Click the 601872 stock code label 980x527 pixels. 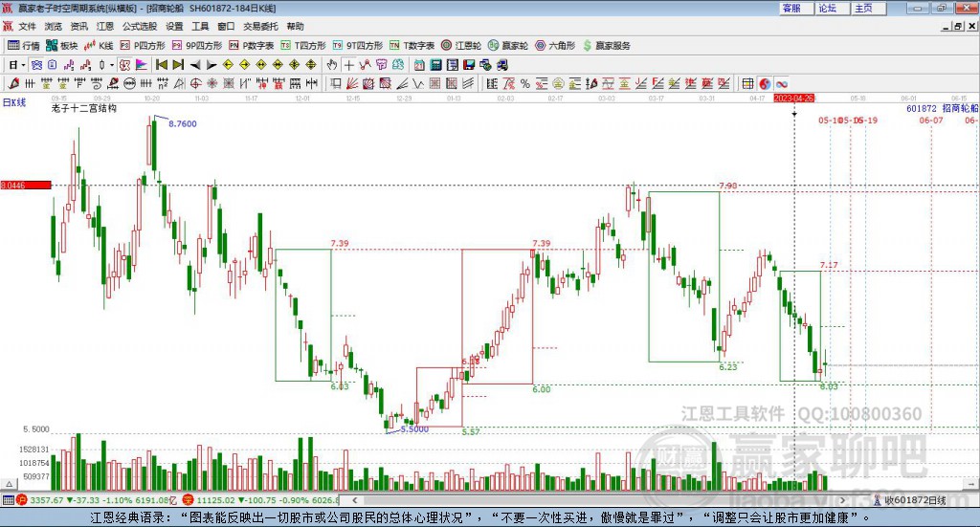pyautogui.click(x=922, y=109)
